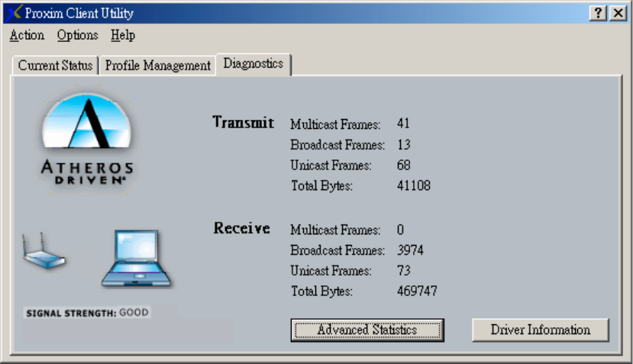Click Receive Broadcast Frames value 3974
This screenshot has height=364, width=633.
pyautogui.click(x=410, y=250)
